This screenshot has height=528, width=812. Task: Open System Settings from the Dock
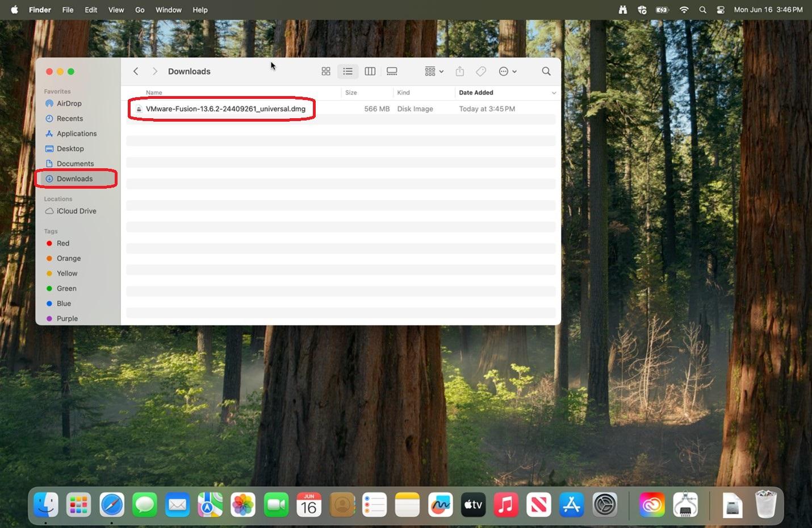(x=605, y=505)
